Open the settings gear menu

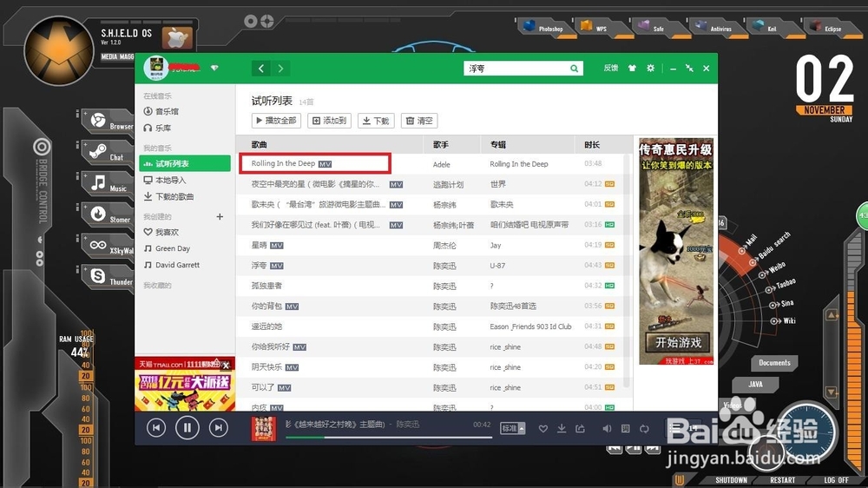click(650, 68)
